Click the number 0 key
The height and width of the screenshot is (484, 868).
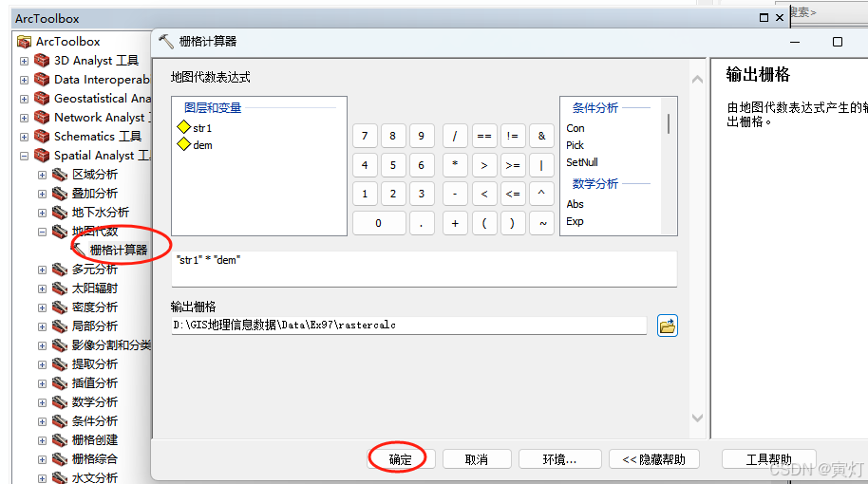(379, 223)
